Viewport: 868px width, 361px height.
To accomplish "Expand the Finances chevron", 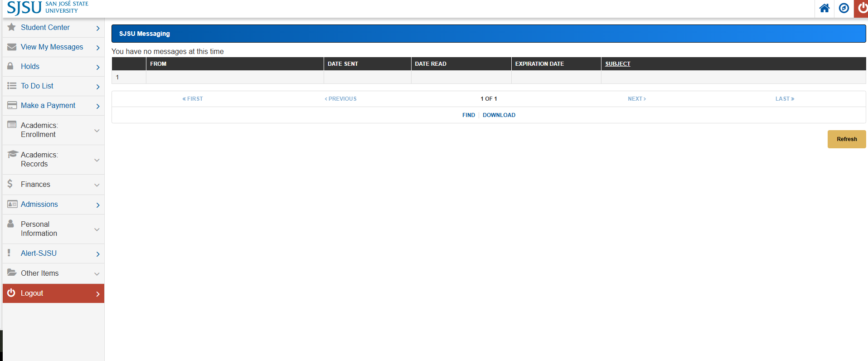I will tap(97, 185).
